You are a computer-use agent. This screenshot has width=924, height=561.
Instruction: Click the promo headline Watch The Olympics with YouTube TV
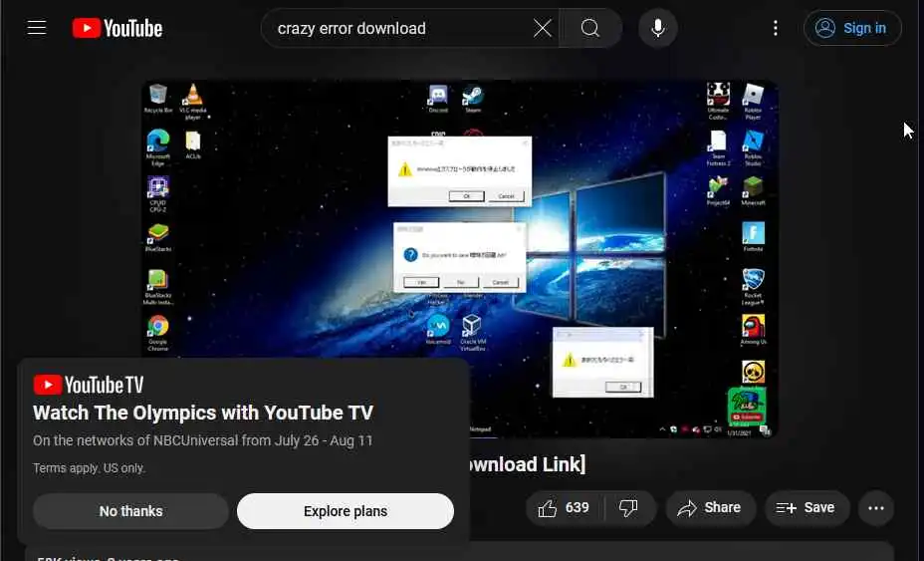point(203,413)
